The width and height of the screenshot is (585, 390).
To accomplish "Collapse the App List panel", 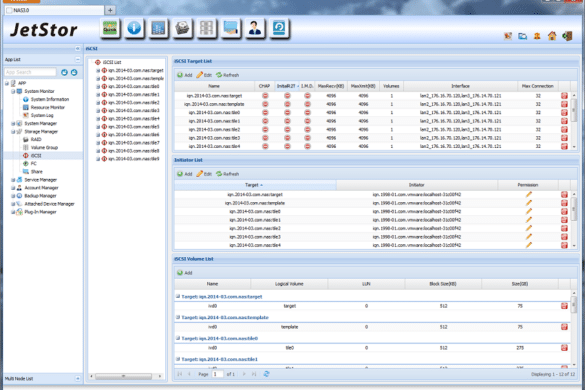I will (x=78, y=59).
